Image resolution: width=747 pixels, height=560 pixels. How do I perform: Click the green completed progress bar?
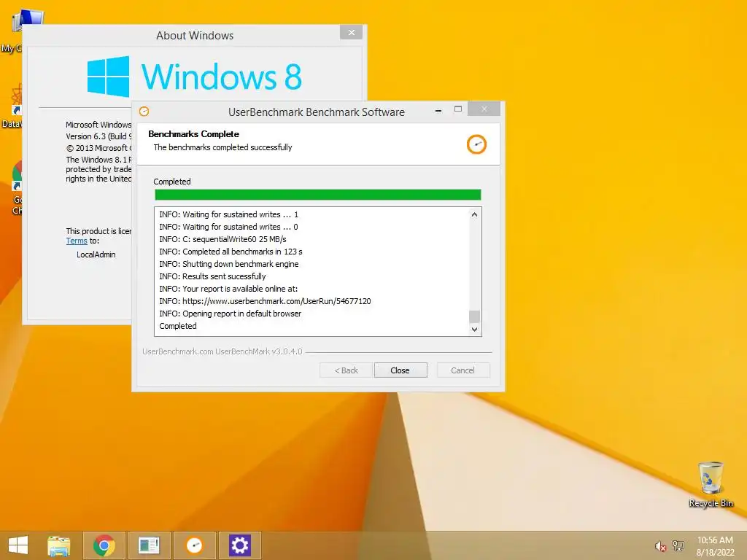[318, 195]
